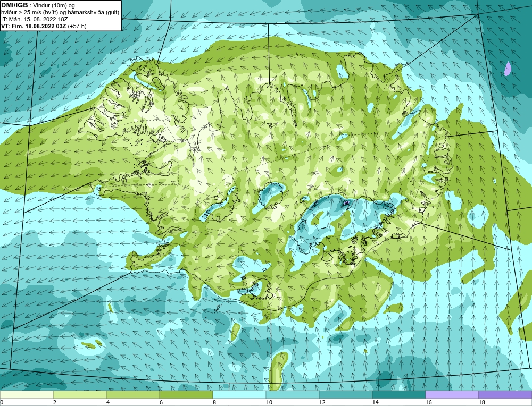Click the '6' label on the scale
Image resolution: width=532 pixels, height=406 pixels.
pyautogui.click(x=161, y=403)
